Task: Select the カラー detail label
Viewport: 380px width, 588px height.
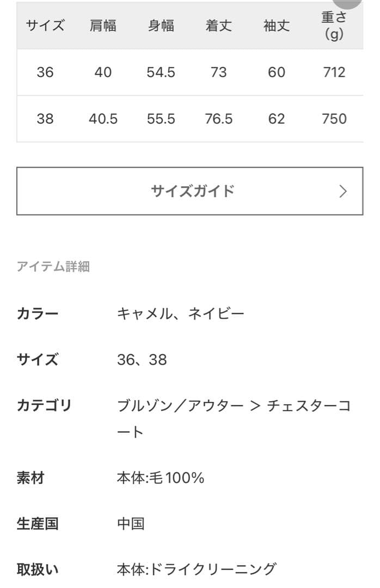Action: tap(34, 313)
